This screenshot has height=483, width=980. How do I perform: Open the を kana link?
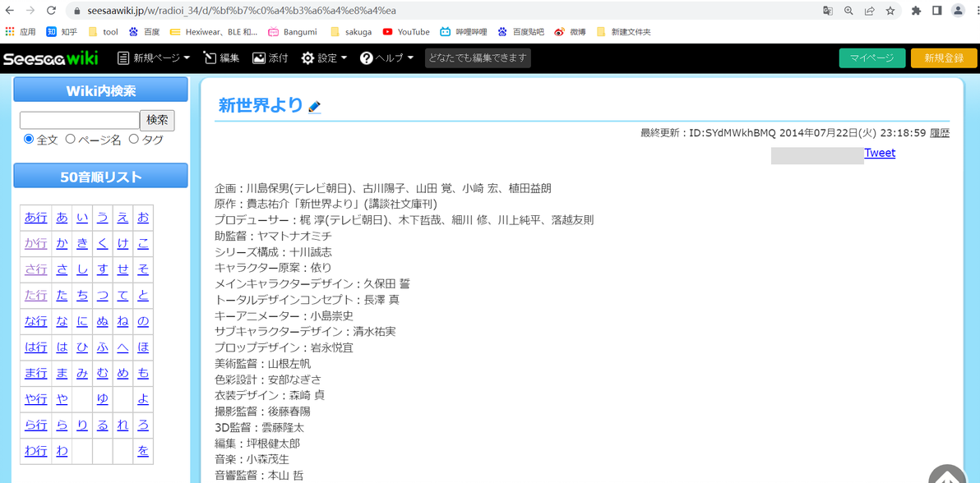coord(143,452)
